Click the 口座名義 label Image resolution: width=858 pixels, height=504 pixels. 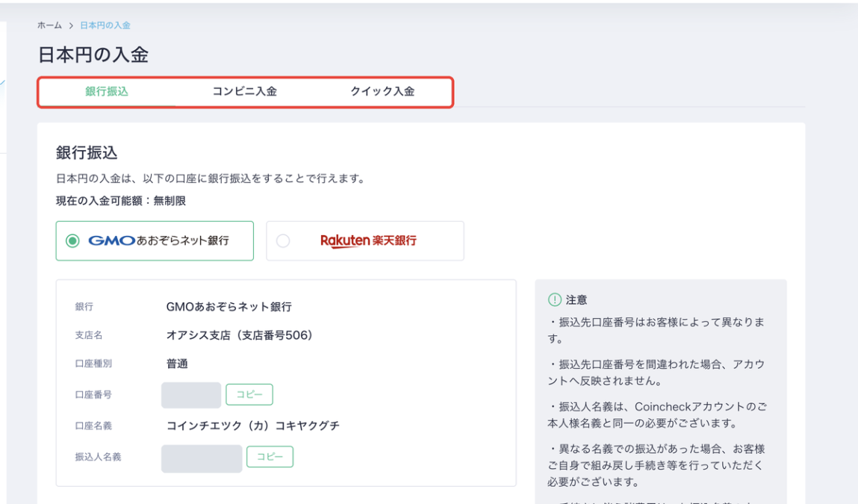click(x=93, y=425)
